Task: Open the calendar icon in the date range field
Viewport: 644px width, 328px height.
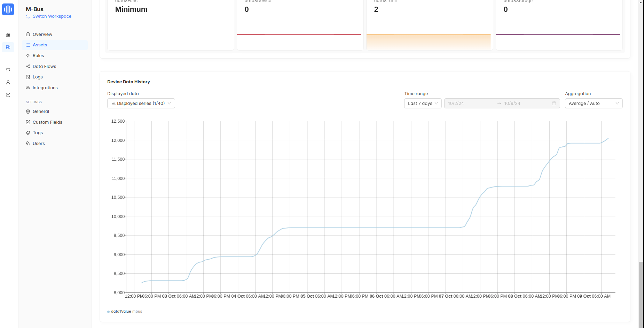Action: [554, 103]
